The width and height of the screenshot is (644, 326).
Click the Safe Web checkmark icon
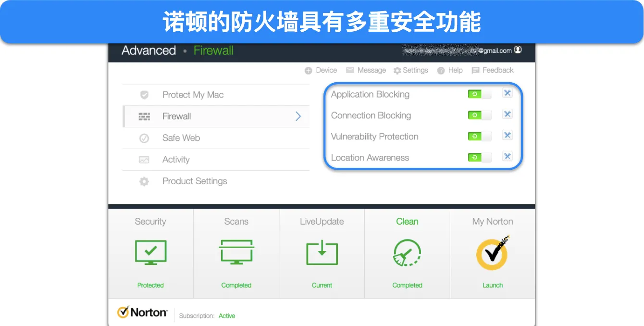144,138
